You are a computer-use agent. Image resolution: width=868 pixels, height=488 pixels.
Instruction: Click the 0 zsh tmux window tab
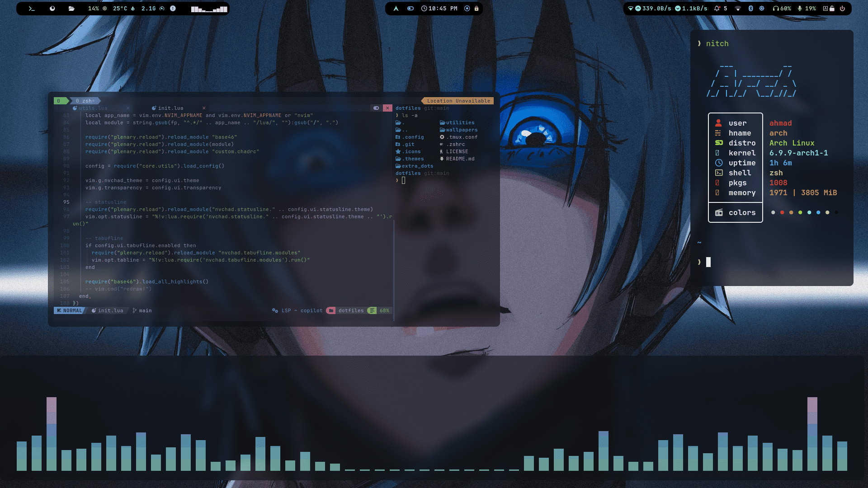click(84, 101)
